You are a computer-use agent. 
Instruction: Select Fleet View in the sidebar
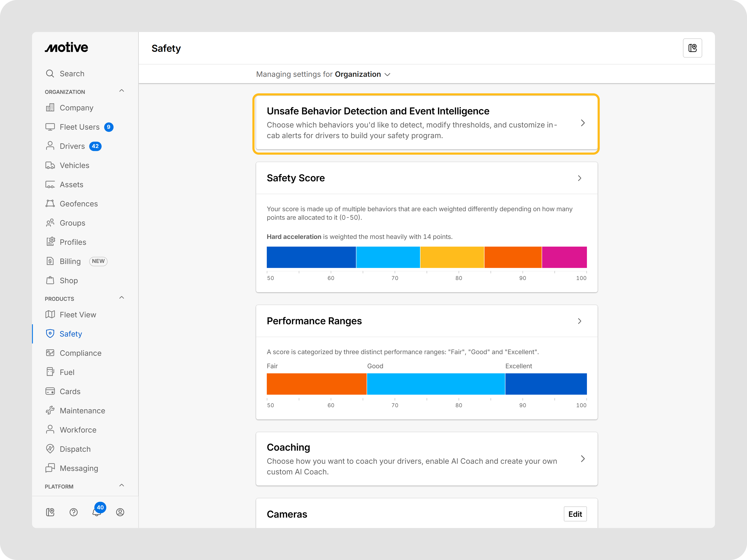(x=78, y=315)
